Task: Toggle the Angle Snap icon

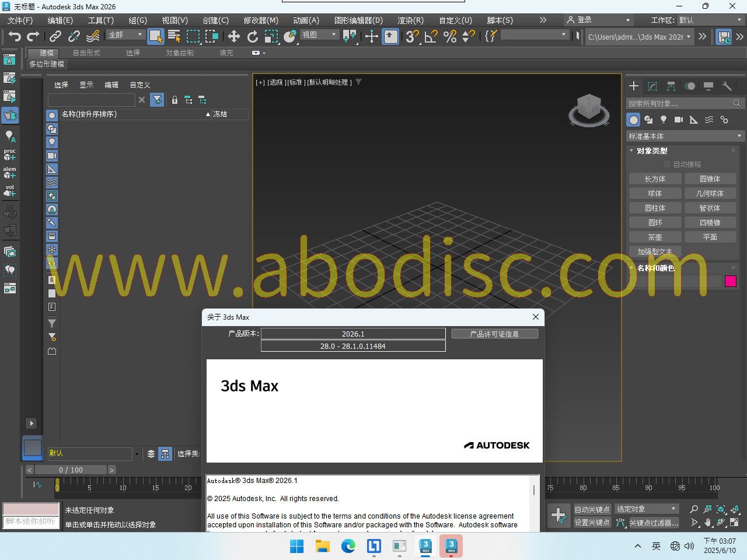Action: pos(431,37)
